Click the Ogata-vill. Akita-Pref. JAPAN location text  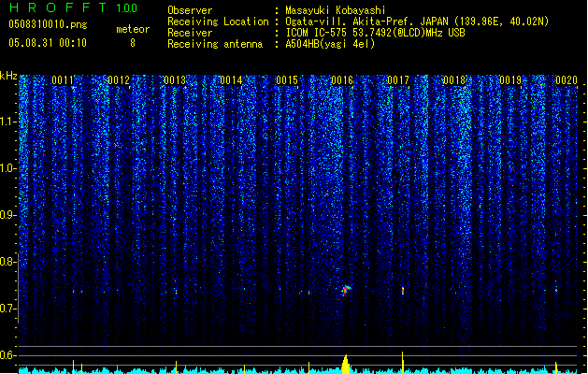tap(417, 22)
